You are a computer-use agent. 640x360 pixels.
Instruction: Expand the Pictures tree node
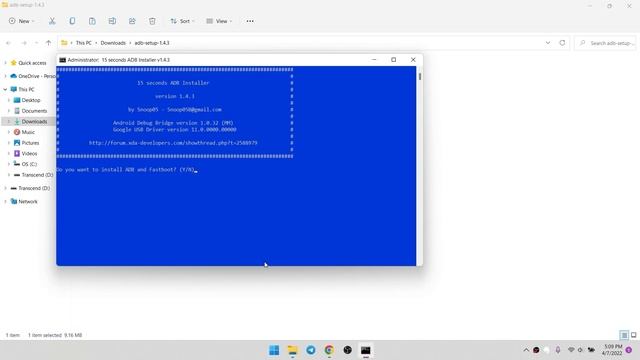pos(9,143)
